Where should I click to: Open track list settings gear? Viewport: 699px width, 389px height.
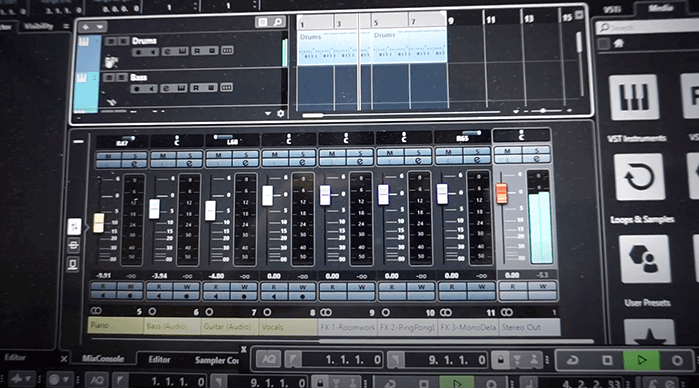coord(280,114)
